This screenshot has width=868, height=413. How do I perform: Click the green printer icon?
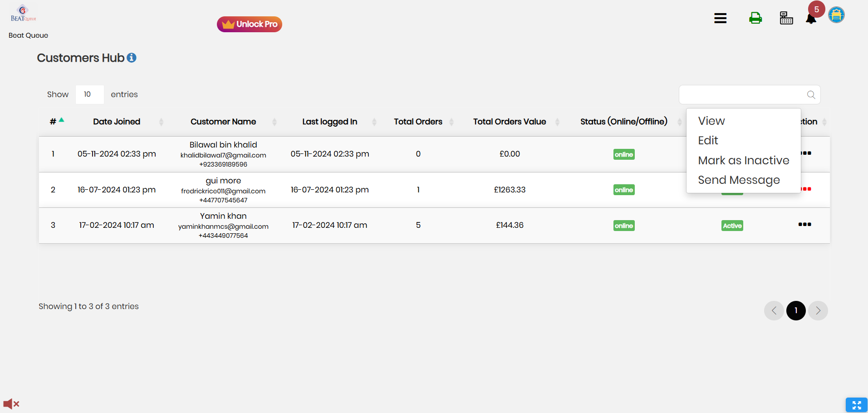pyautogui.click(x=755, y=18)
